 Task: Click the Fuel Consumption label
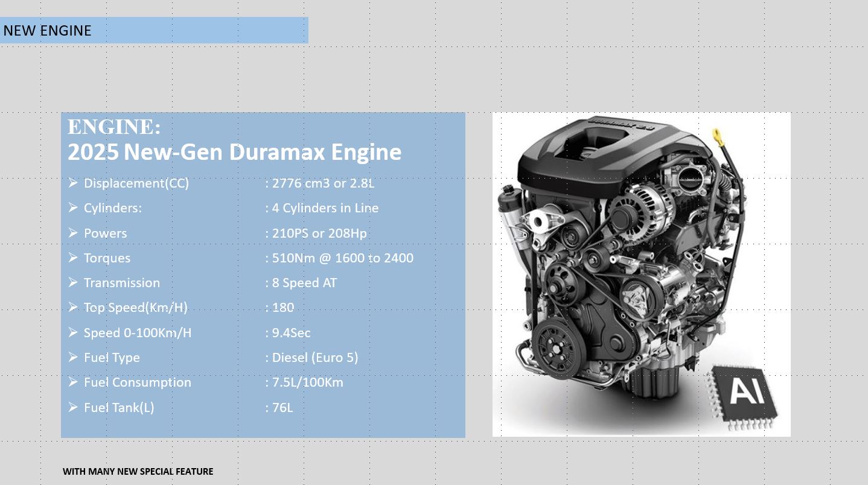click(137, 382)
